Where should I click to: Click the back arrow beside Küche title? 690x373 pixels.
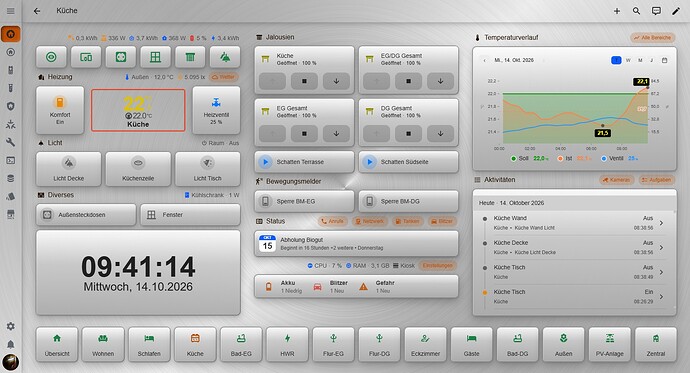(37, 11)
